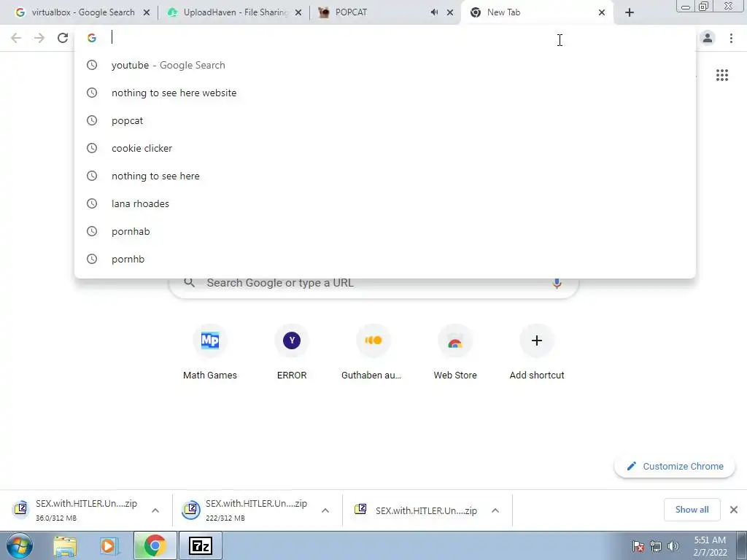Select the "youtube - Google Search" suggestion
This screenshot has width=747, height=560.
pyautogui.click(x=385, y=65)
